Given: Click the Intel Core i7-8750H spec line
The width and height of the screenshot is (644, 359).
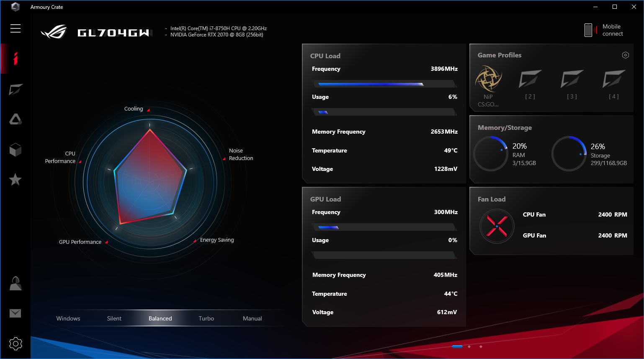Looking at the screenshot, I should coord(219,28).
